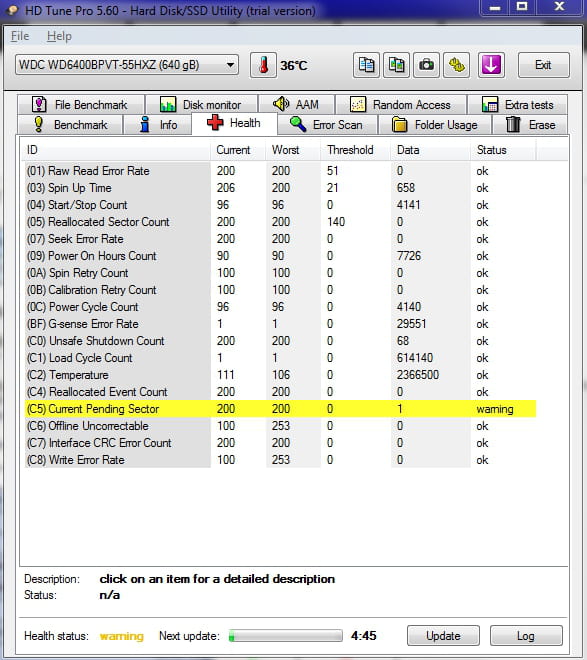The image size is (587, 660).
Task: Click the 29551 G-sense data value
Action: [x=412, y=324]
